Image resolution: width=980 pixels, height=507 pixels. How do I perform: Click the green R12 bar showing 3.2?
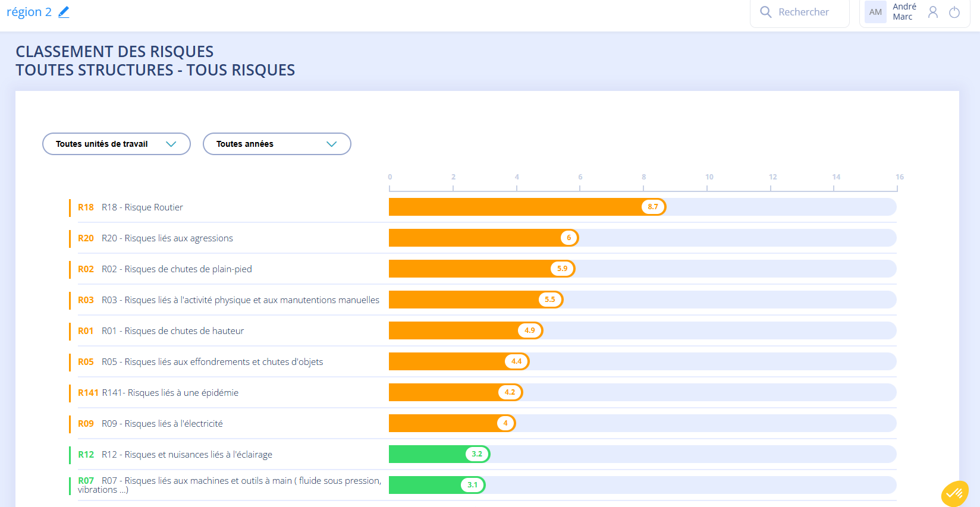pos(439,454)
